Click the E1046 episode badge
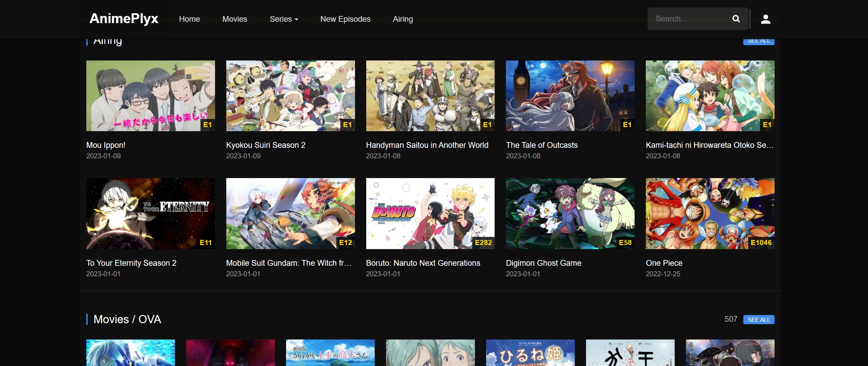 coord(761,243)
